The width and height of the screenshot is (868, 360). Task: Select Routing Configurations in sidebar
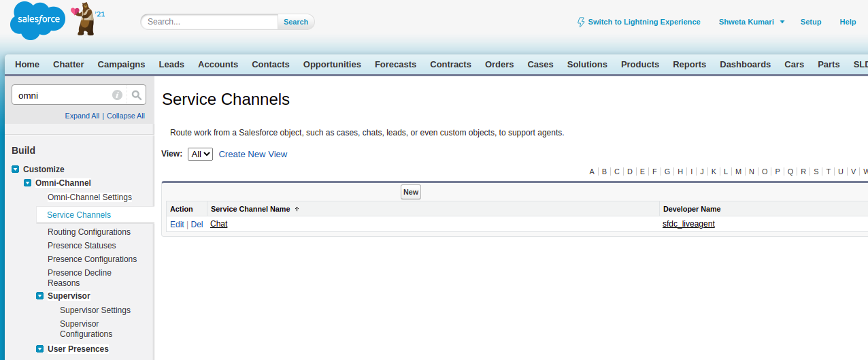(x=89, y=232)
